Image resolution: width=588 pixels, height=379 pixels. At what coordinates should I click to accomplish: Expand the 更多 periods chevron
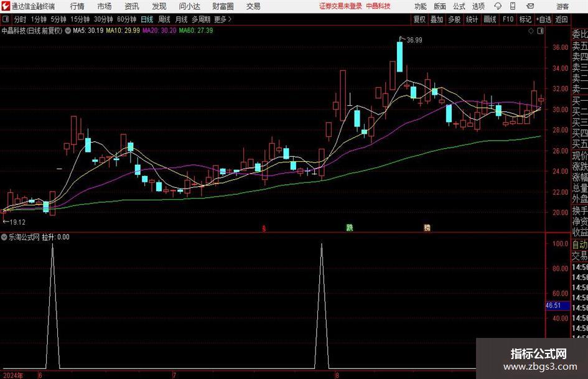click(x=230, y=19)
